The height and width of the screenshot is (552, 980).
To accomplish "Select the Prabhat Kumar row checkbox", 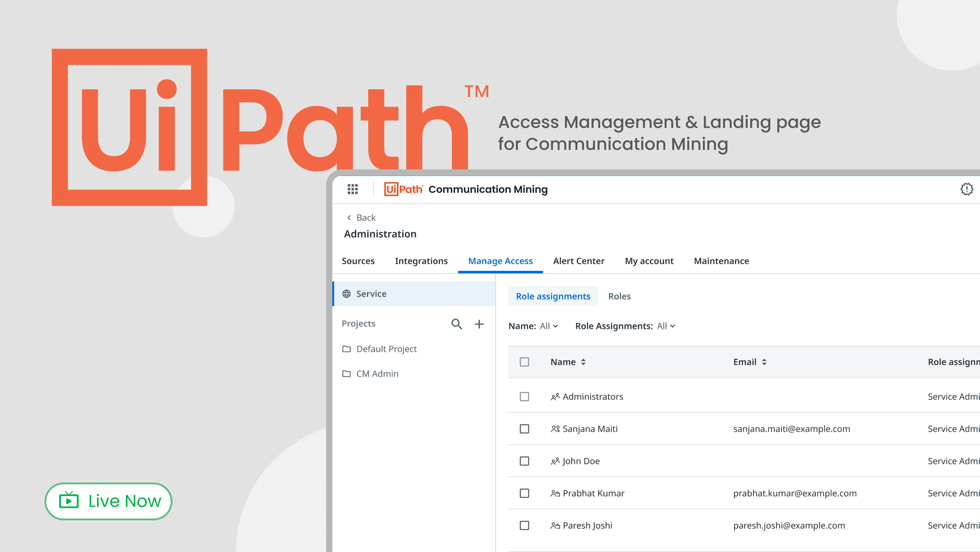I will 524,493.
